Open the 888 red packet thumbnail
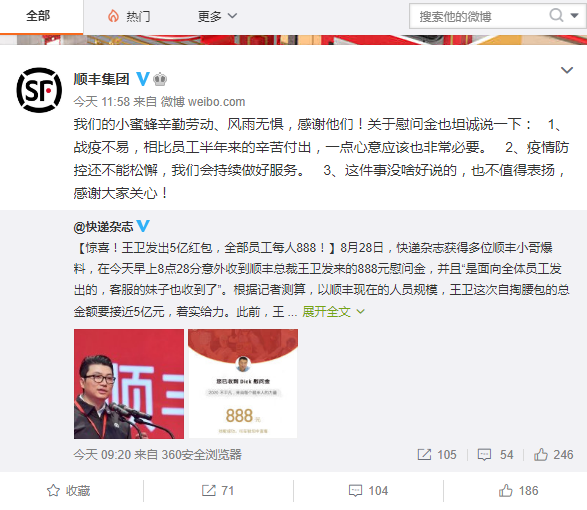This screenshot has height=510, width=587. (243, 383)
